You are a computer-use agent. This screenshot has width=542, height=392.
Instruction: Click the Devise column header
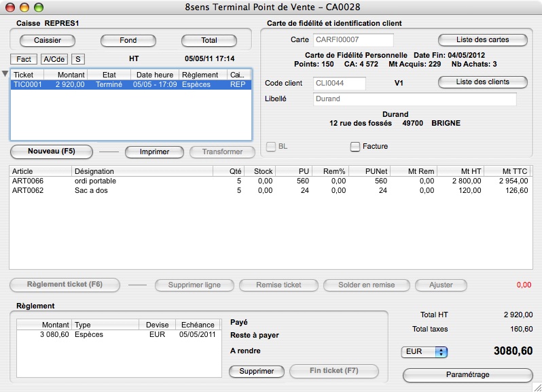pyautogui.click(x=158, y=325)
